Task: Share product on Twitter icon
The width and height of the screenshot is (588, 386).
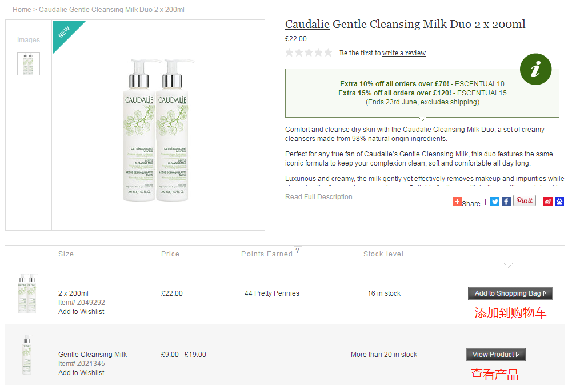Action: [495, 202]
